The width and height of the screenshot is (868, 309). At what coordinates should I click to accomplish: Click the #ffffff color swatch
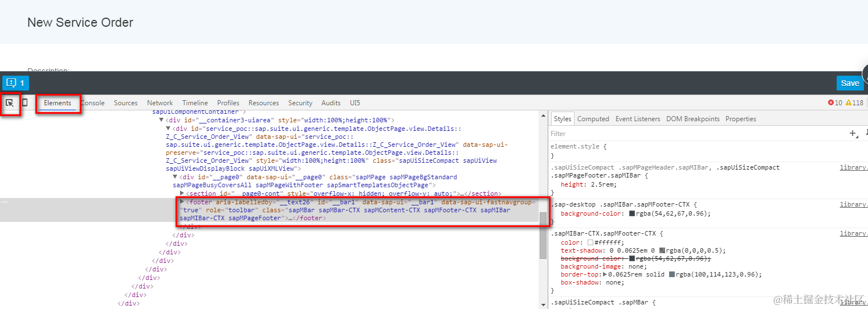(590, 242)
